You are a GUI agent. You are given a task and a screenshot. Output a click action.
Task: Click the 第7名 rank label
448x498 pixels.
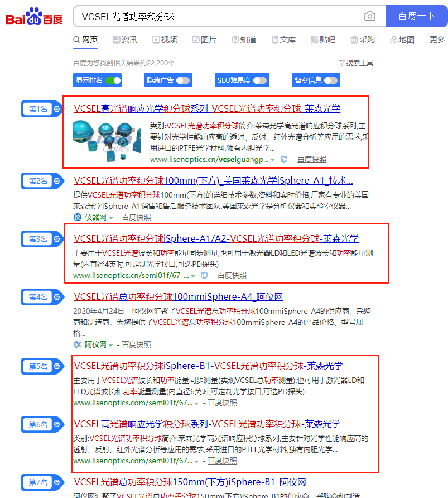click(38, 482)
